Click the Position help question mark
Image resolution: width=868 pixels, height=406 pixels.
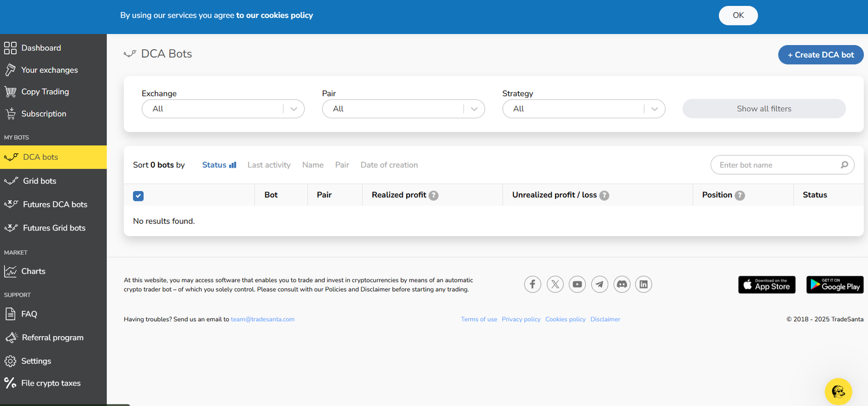click(x=739, y=195)
